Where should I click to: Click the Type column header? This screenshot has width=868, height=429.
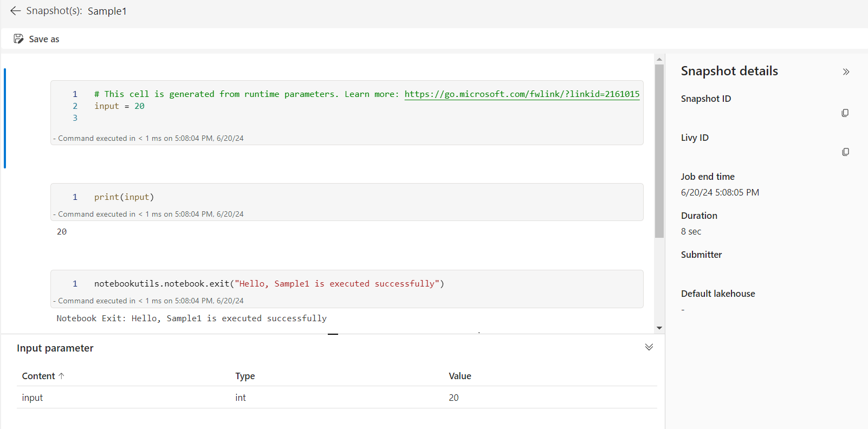point(245,376)
